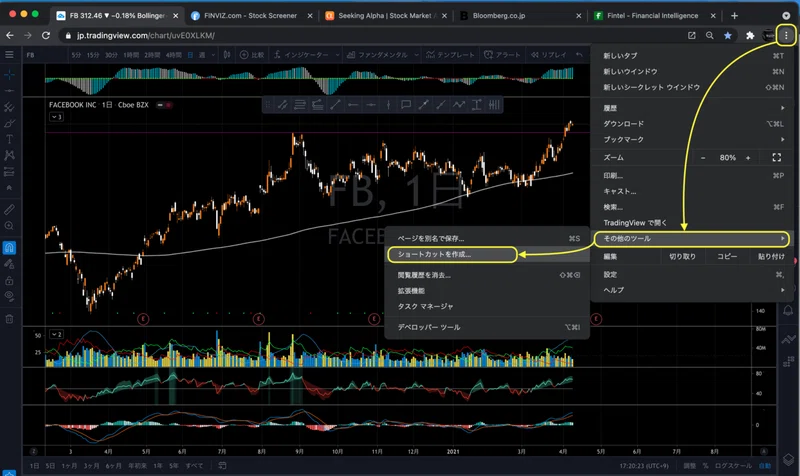
Task: Select the 1年 range in bottom bar
Action: coord(158,466)
